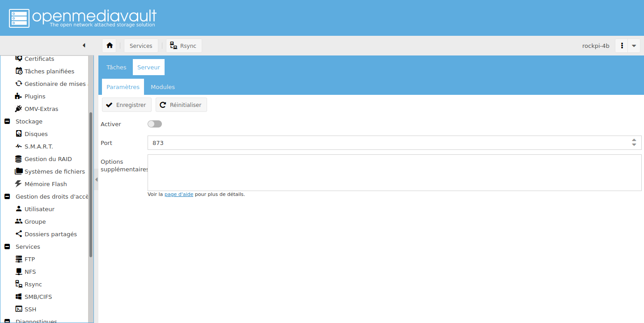Image resolution: width=644 pixels, height=323 pixels.
Task: Go to Mémoire Flash settings
Action: (46, 184)
